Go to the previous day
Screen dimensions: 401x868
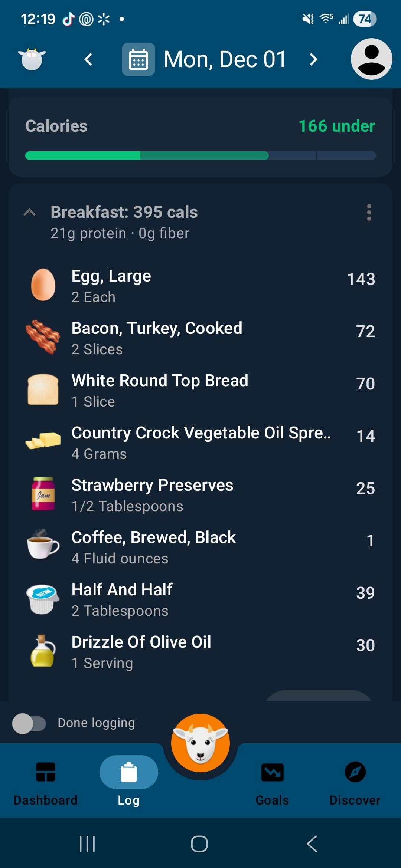point(88,59)
